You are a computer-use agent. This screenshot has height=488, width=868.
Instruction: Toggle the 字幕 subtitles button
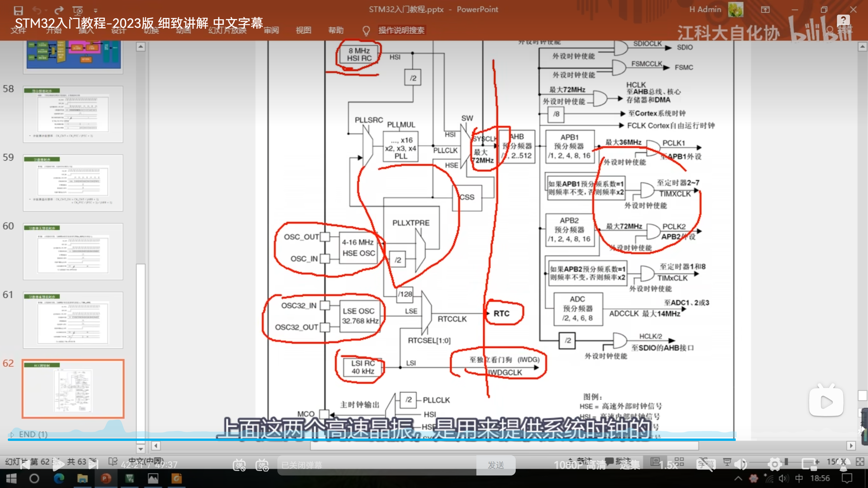pos(705,464)
